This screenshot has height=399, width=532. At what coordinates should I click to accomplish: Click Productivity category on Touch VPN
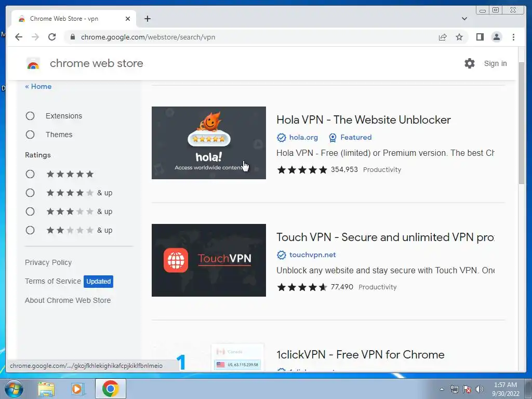pos(378,287)
